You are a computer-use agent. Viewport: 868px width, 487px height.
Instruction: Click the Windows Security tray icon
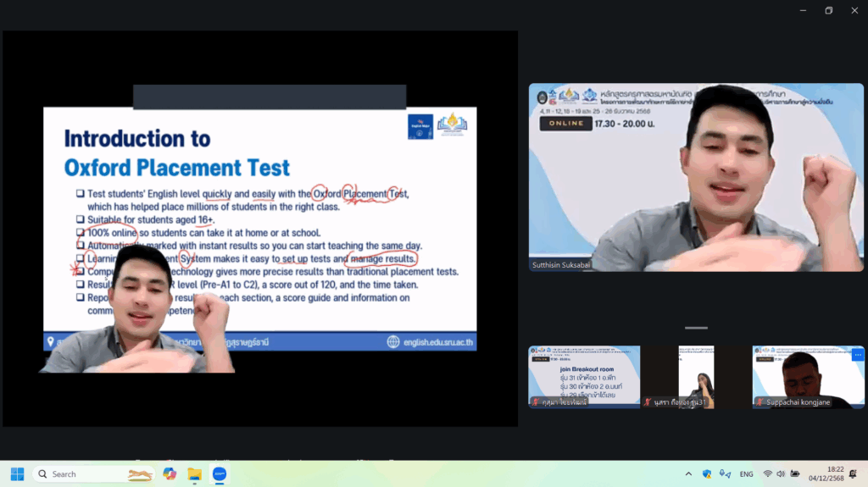[x=707, y=473]
